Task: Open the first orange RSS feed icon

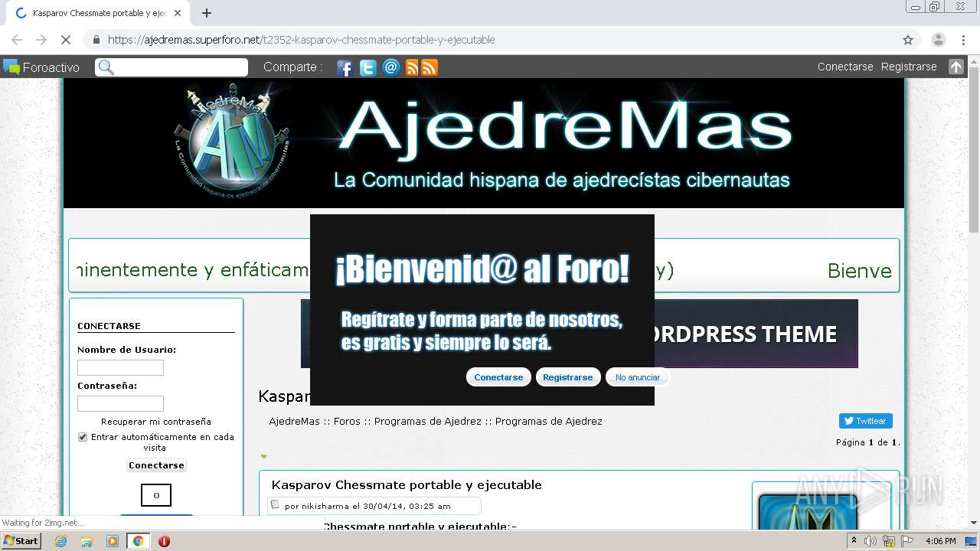Action: point(412,67)
